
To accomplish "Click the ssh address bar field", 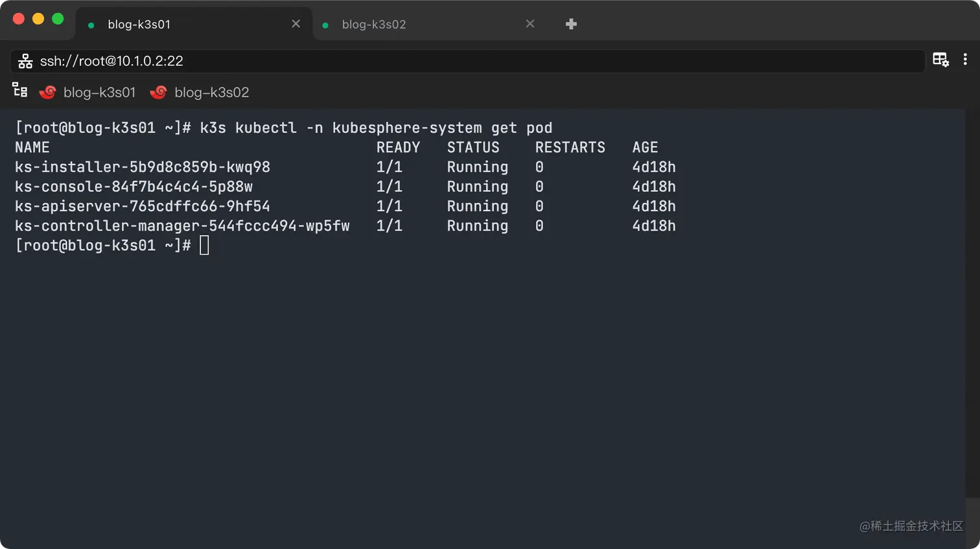I will [x=467, y=61].
